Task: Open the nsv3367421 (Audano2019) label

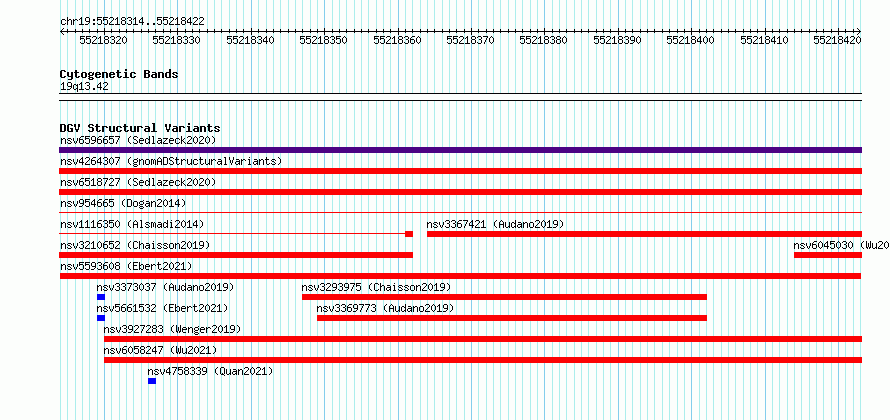Action: point(496,224)
